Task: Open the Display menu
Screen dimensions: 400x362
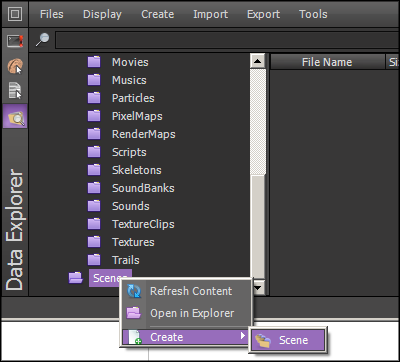Action: pos(102,14)
